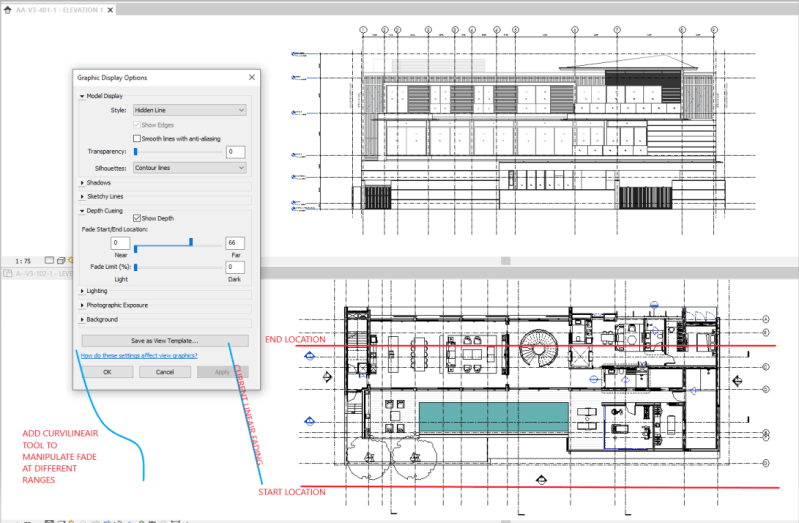
Task: Activate the A--V3-102-1 level plan tab
Action: click(44, 274)
